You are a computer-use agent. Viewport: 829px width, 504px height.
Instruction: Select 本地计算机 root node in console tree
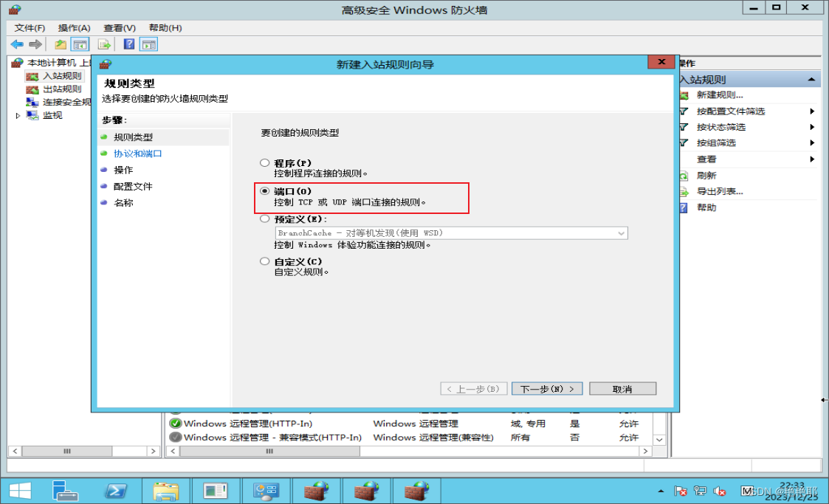point(52,62)
